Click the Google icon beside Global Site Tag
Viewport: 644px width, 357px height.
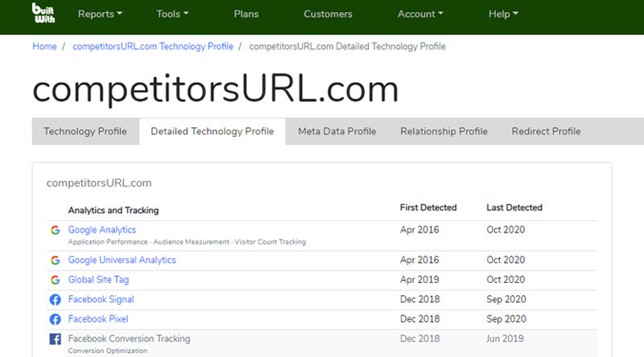coord(55,280)
